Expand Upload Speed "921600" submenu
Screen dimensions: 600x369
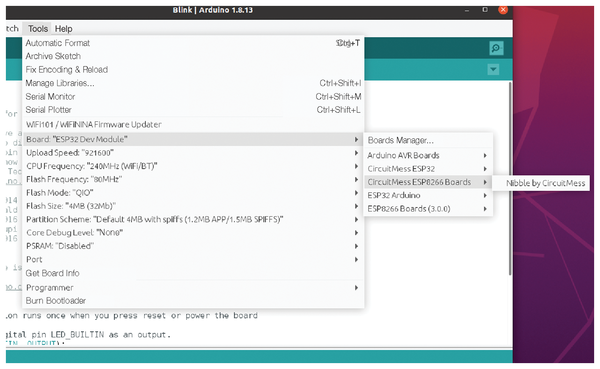[x=193, y=153]
